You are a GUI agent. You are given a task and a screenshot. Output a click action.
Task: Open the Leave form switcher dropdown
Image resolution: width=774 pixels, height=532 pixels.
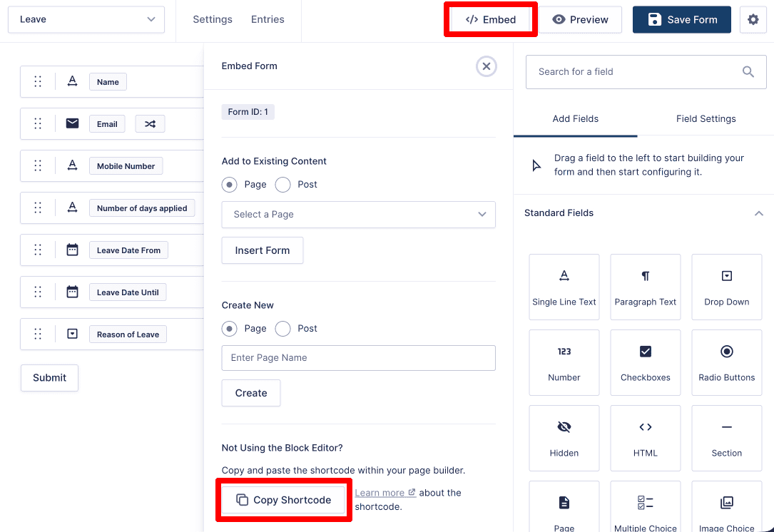pos(86,20)
